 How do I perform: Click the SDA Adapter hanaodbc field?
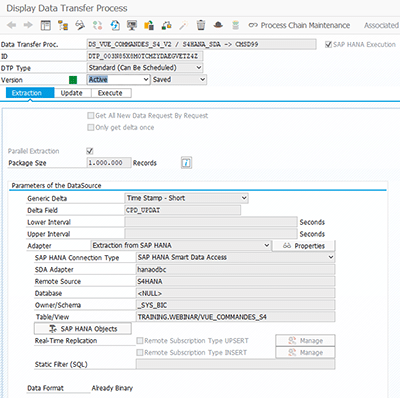coord(235,269)
